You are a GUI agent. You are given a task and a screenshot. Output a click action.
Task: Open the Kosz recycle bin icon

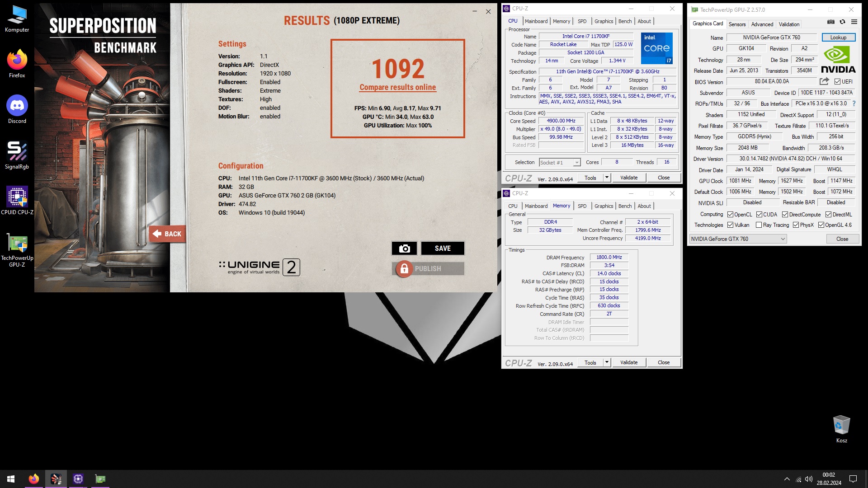click(x=841, y=429)
